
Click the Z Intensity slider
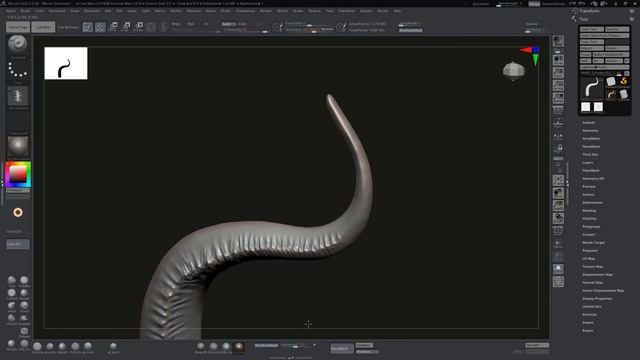tap(246, 30)
